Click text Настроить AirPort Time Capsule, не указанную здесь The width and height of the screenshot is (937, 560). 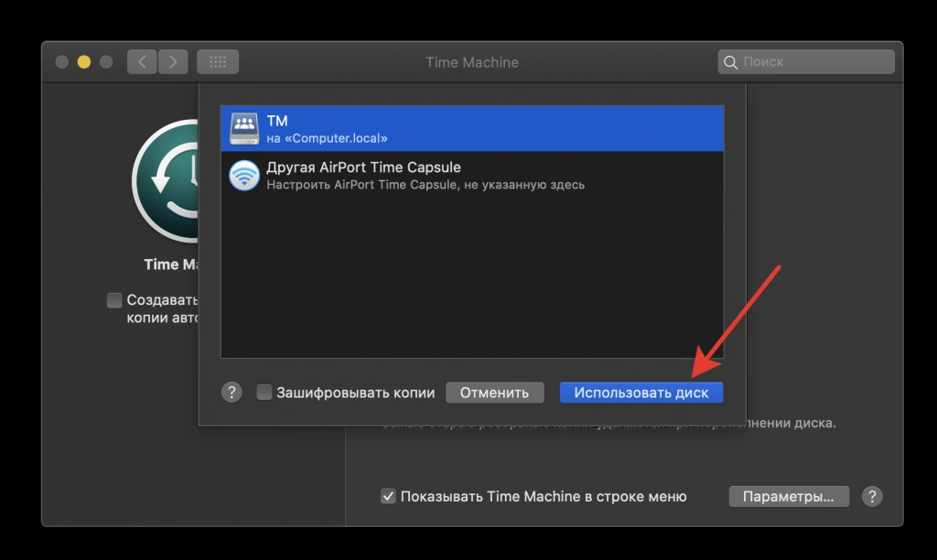(425, 185)
